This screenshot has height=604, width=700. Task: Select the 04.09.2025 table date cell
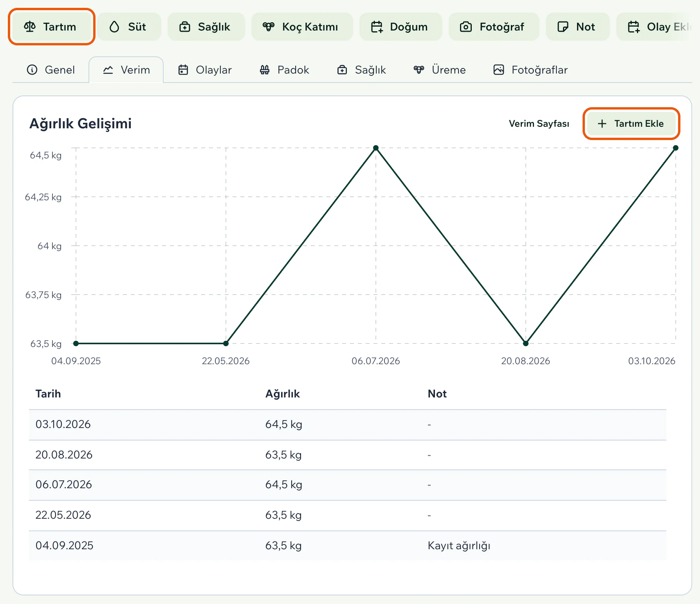coord(64,545)
